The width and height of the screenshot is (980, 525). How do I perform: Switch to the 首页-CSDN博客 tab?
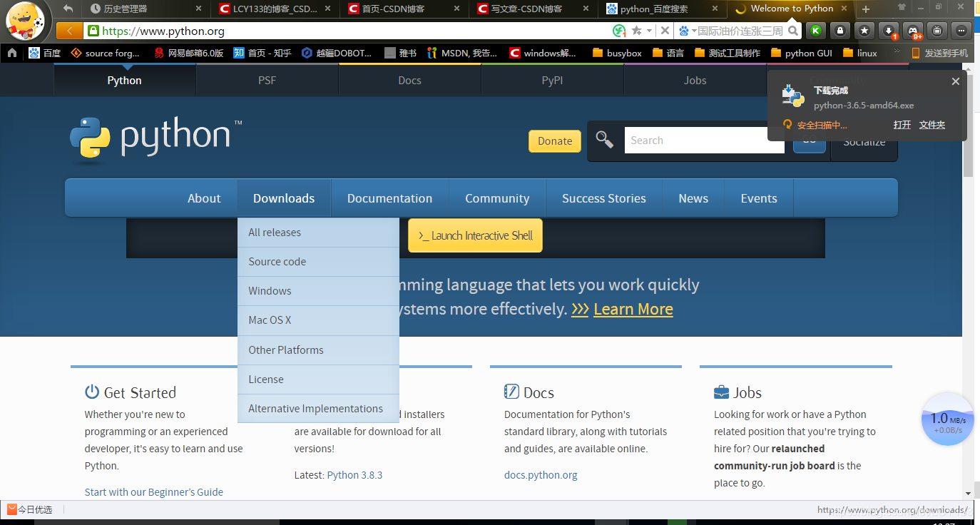[x=403, y=9]
